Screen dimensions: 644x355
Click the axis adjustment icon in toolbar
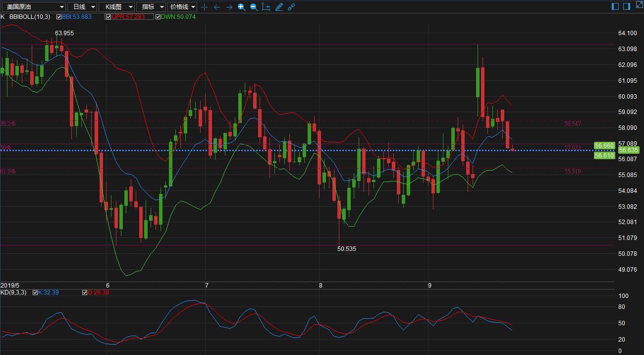point(266,7)
